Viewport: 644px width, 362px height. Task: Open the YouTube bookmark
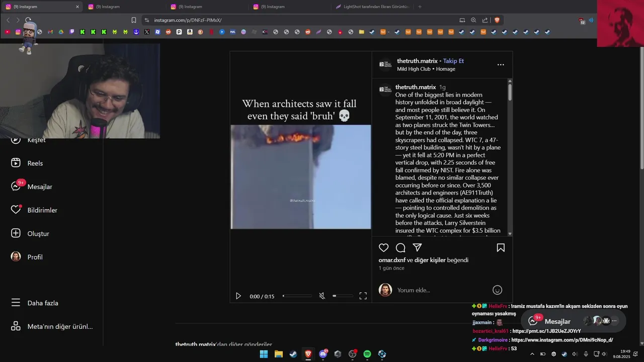(7, 32)
